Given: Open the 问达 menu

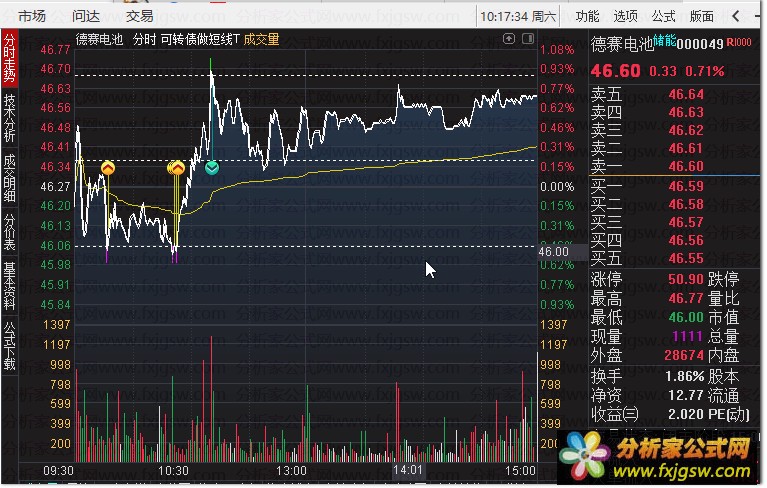Looking at the screenshot, I should point(86,16).
